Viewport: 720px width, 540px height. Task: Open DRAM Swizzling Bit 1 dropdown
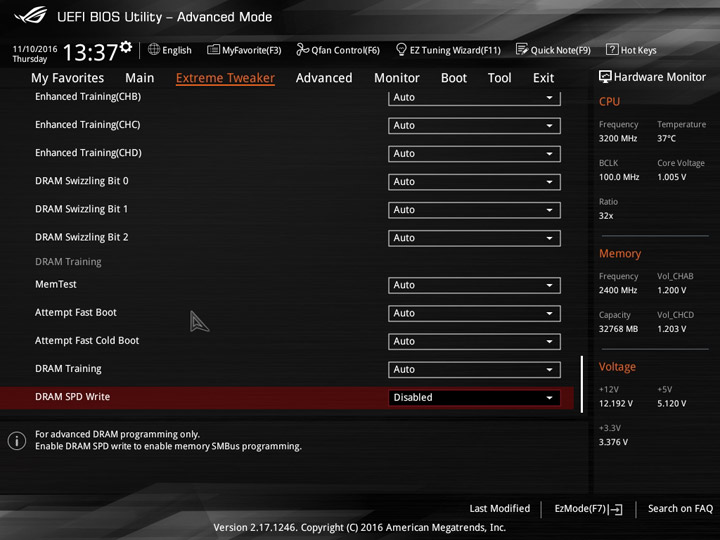[x=474, y=210]
